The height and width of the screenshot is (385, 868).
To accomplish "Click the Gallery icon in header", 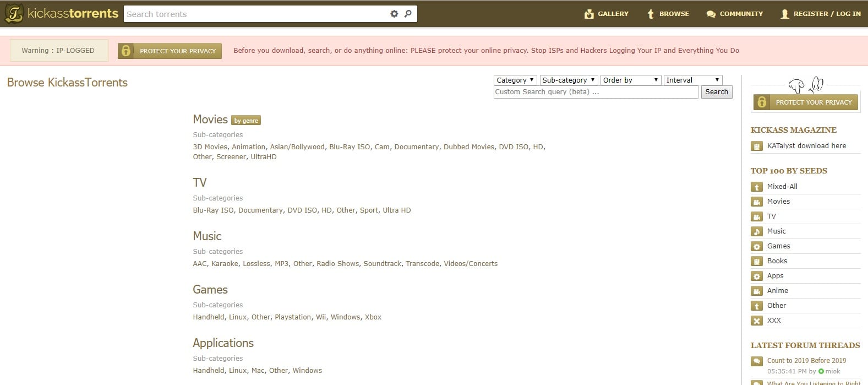I will pyautogui.click(x=589, y=14).
